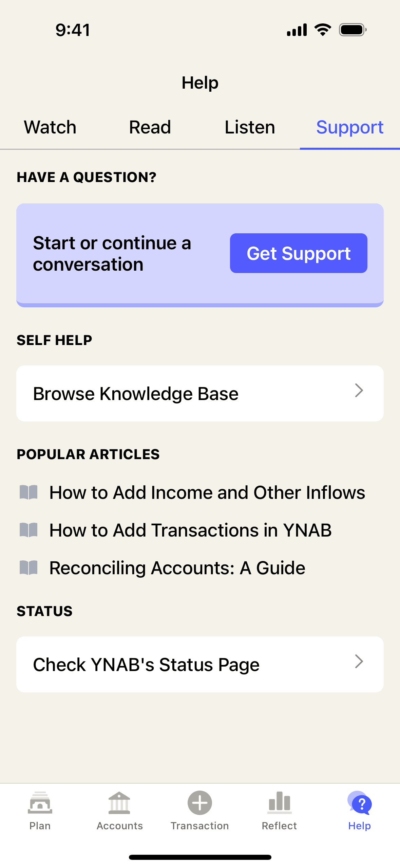Switch to the Read tab
Screen dimensions: 400x868
point(150,127)
